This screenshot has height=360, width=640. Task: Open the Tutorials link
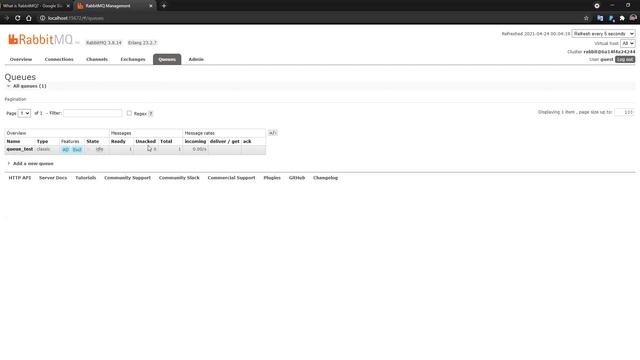tap(86, 178)
